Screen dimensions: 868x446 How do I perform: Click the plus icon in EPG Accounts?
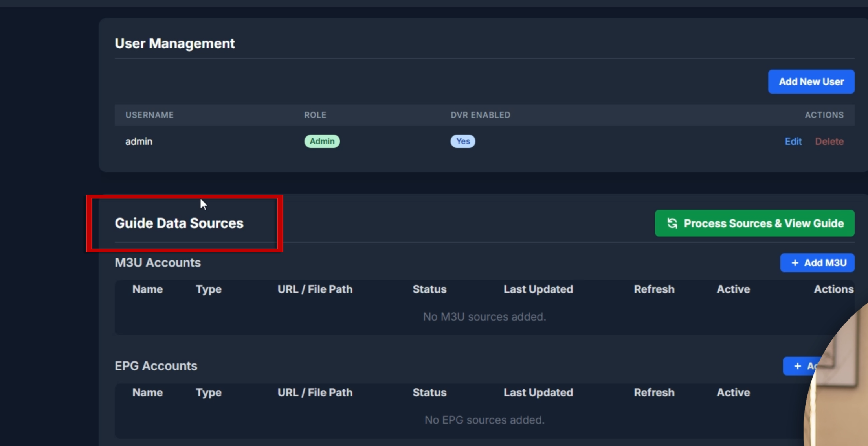(797, 366)
